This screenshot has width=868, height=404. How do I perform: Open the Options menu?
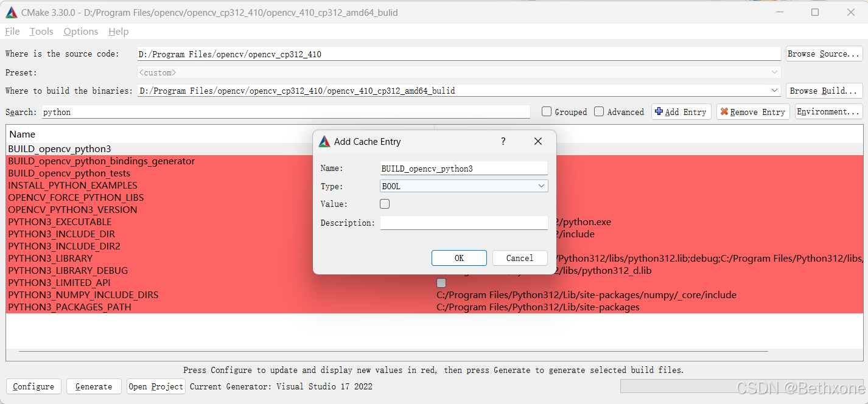tap(80, 32)
